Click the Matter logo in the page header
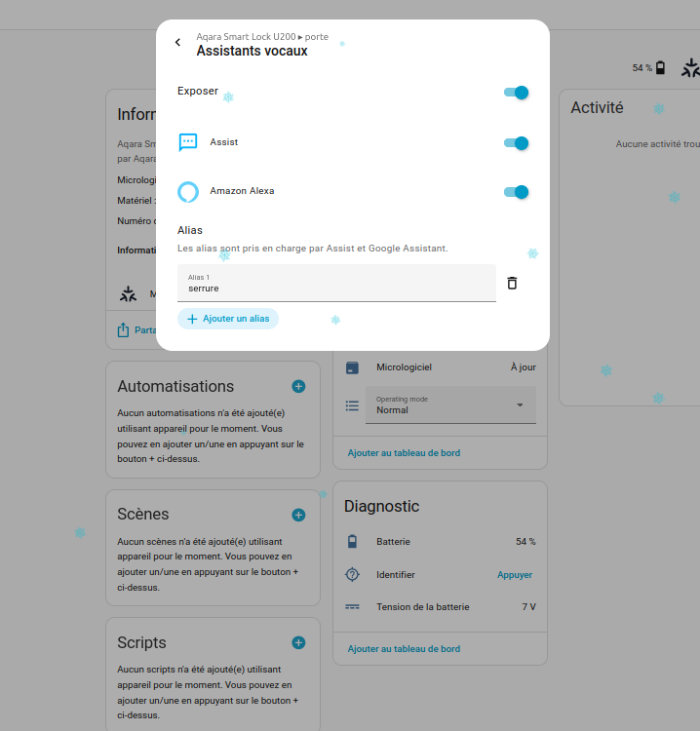700x731 pixels. (690, 68)
